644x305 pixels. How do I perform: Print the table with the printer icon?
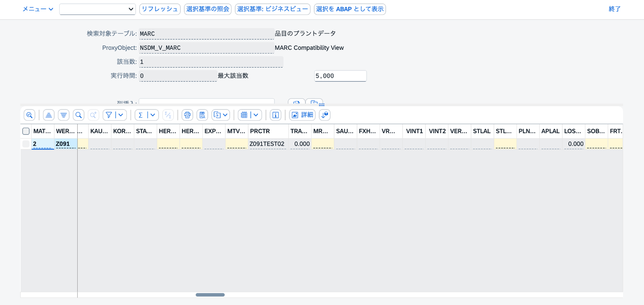click(x=187, y=115)
